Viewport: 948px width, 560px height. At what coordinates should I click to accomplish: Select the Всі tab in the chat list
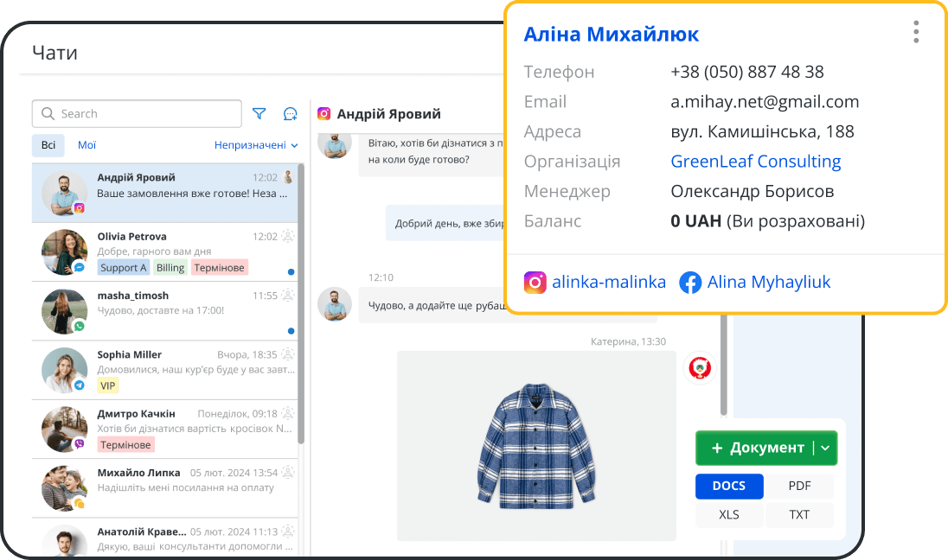click(48, 144)
